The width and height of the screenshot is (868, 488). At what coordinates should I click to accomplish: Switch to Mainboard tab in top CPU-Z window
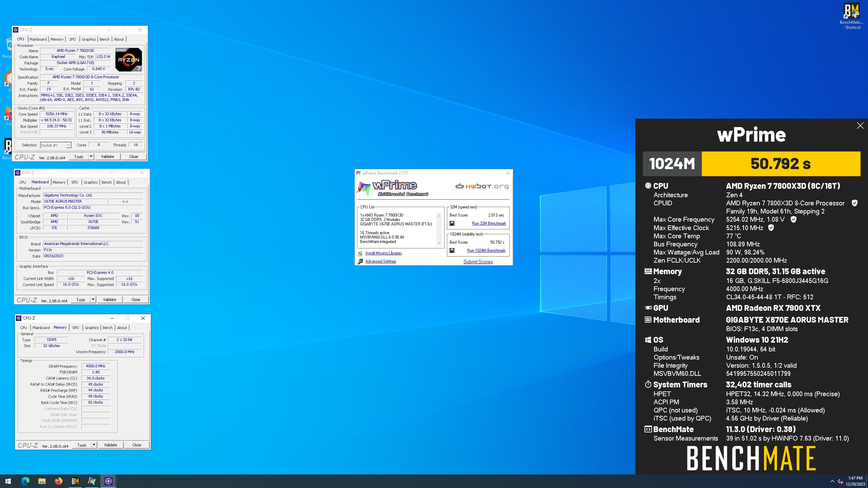click(38, 39)
